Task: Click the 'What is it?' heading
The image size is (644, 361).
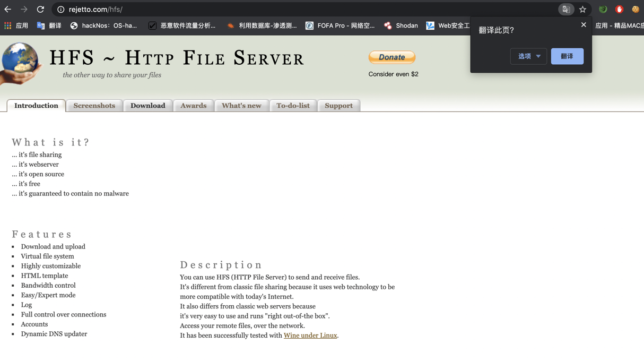Action: 51,142
